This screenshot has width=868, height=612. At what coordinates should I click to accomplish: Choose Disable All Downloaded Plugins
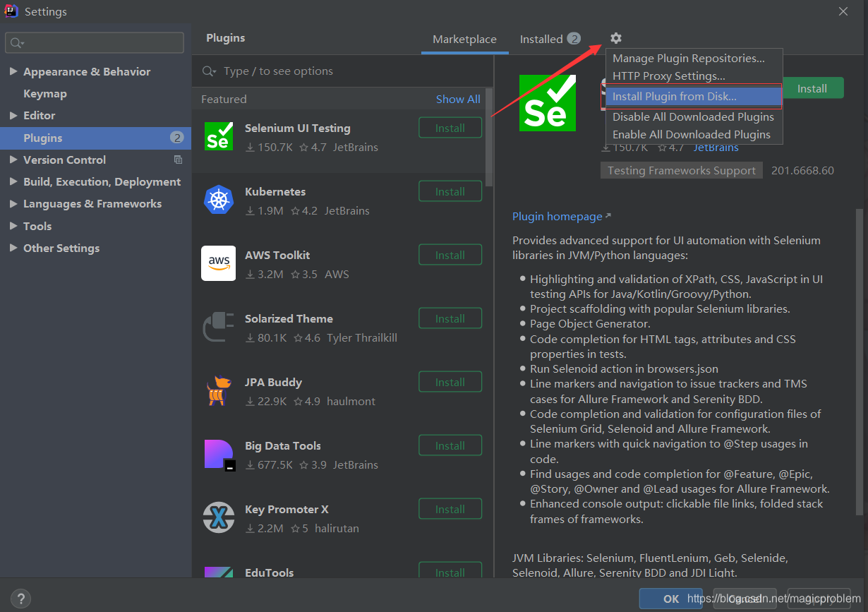tap(694, 117)
